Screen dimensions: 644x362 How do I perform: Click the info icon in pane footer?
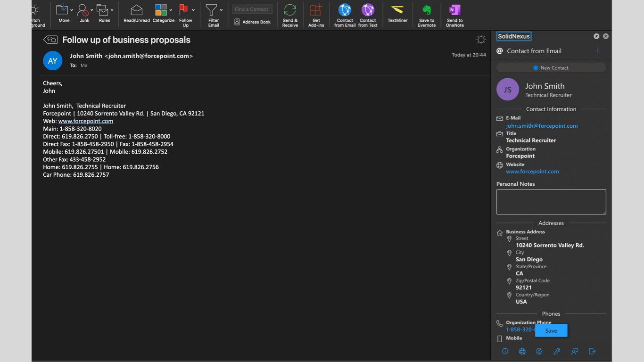(x=505, y=351)
